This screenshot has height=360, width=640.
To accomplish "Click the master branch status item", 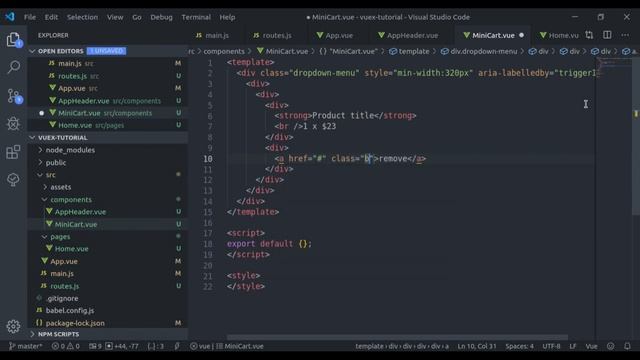I will 26,346.
